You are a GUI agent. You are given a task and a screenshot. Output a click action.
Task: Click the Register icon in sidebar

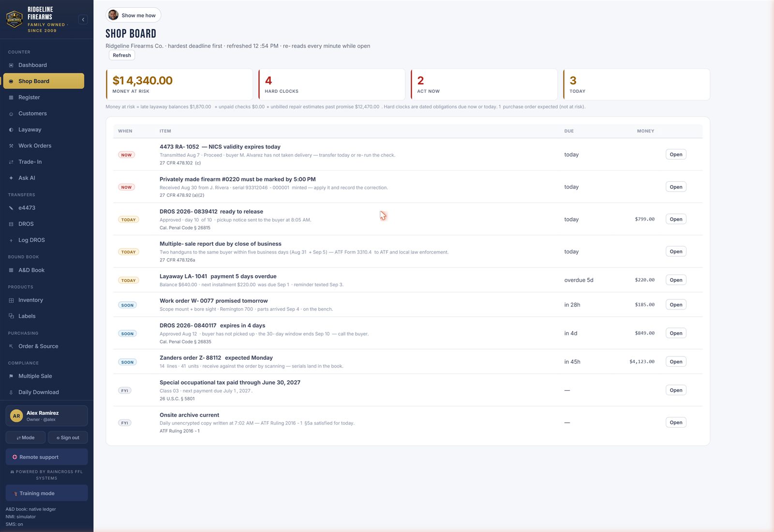(x=11, y=98)
